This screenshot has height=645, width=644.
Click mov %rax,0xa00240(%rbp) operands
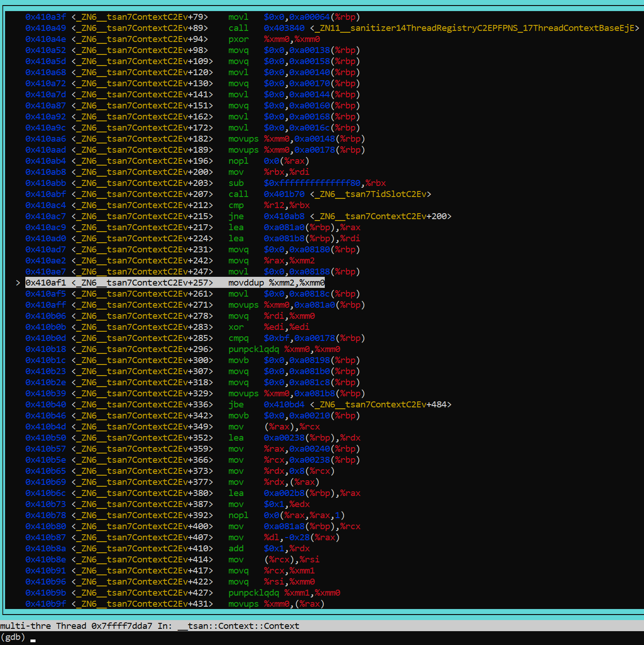(312, 449)
